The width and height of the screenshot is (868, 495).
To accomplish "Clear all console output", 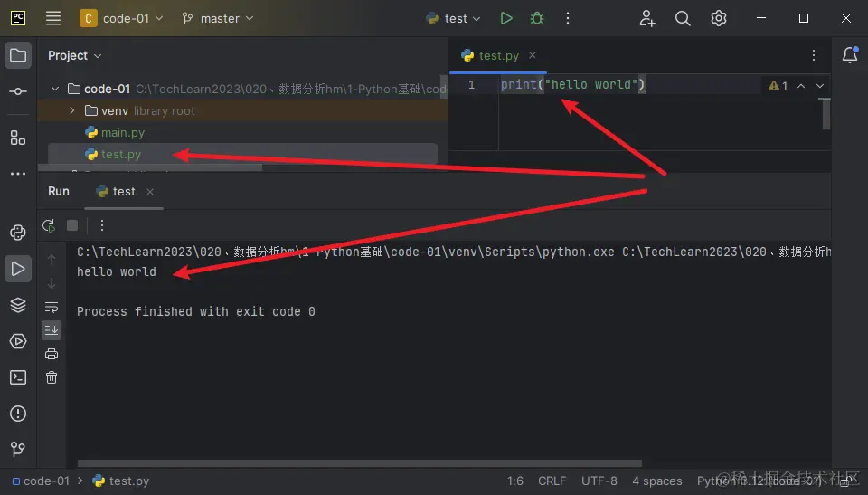I will coord(52,377).
